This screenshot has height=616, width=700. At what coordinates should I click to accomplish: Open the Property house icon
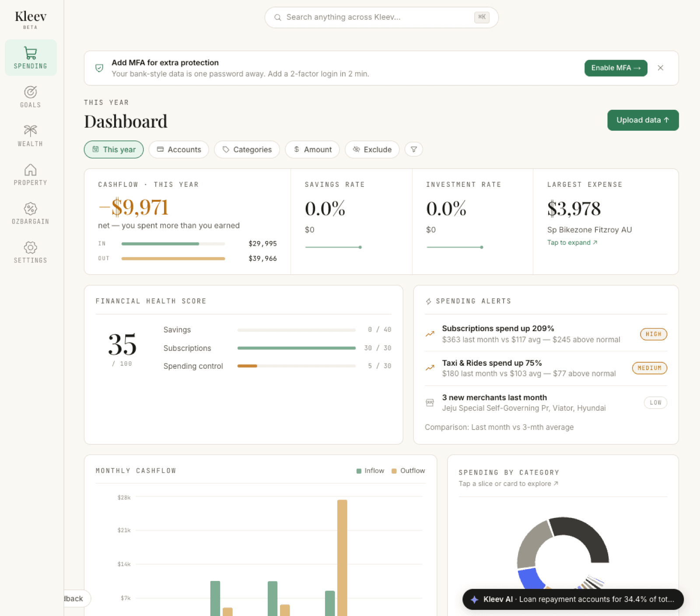pyautogui.click(x=30, y=169)
